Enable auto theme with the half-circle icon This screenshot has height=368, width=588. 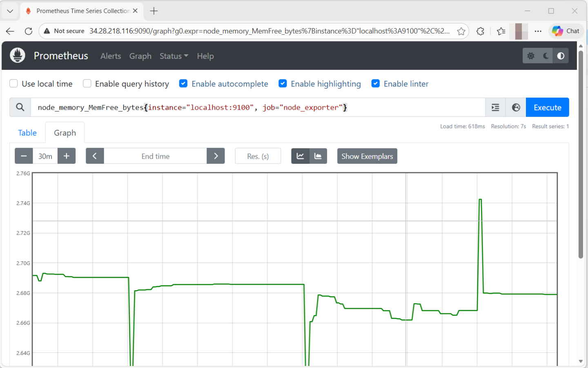[561, 56]
